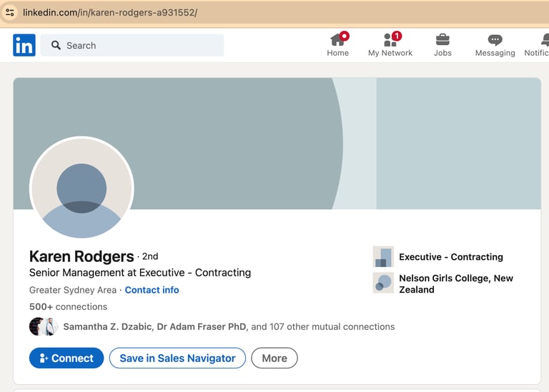
Task: Click the name Karen Rodgers
Action: (x=81, y=256)
